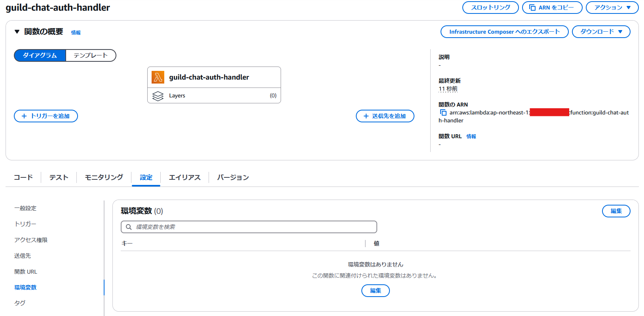Image resolution: width=644 pixels, height=316 pixels.
Task: Open the コード tab
Action: click(x=23, y=177)
